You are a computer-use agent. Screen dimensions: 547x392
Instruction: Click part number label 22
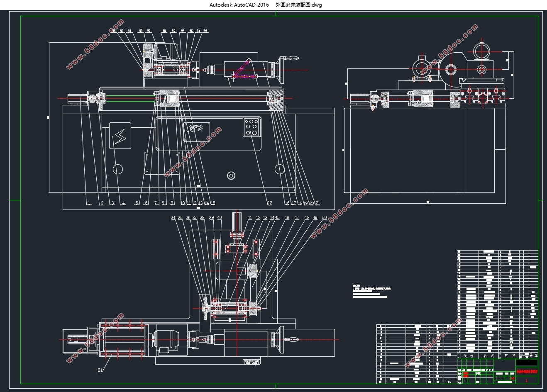coord(269,203)
